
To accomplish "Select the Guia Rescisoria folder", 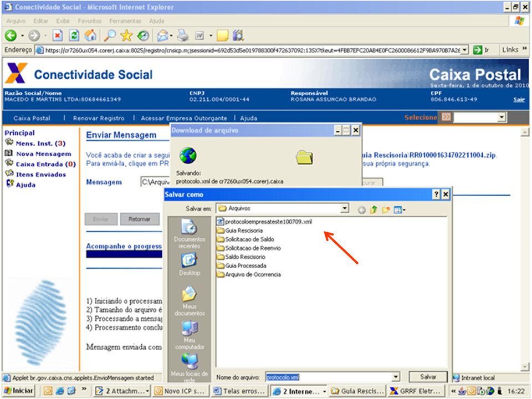I will point(240,231).
